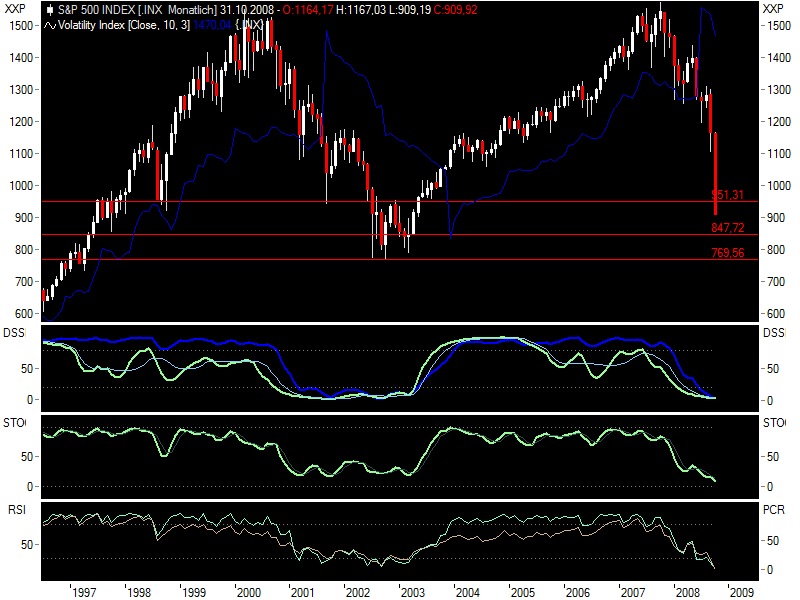Image resolution: width=800 pixels, height=600 pixels.
Task: Select the high value H:1167,03
Action: pyautogui.click(x=361, y=10)
